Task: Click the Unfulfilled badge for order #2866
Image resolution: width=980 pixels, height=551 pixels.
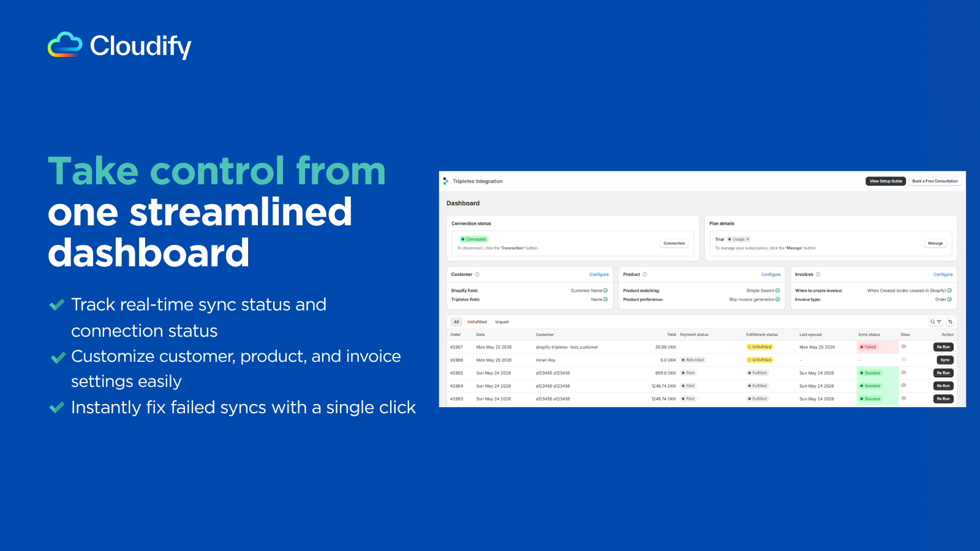Action: click(x=759, y=360)
